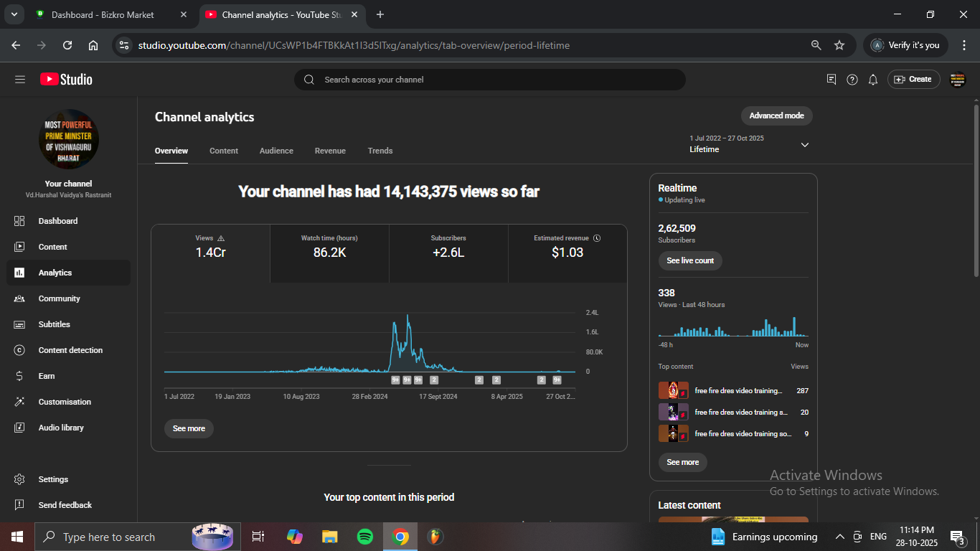Expand the Lifetime date range dropdown
Viewport: 980px width, 551px height.
pos(804,145)
